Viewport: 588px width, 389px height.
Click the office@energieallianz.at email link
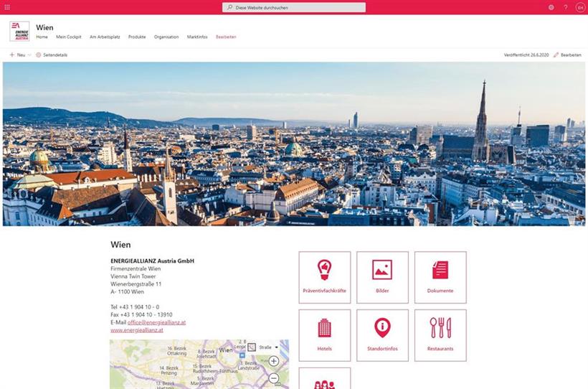coord(156,322)
